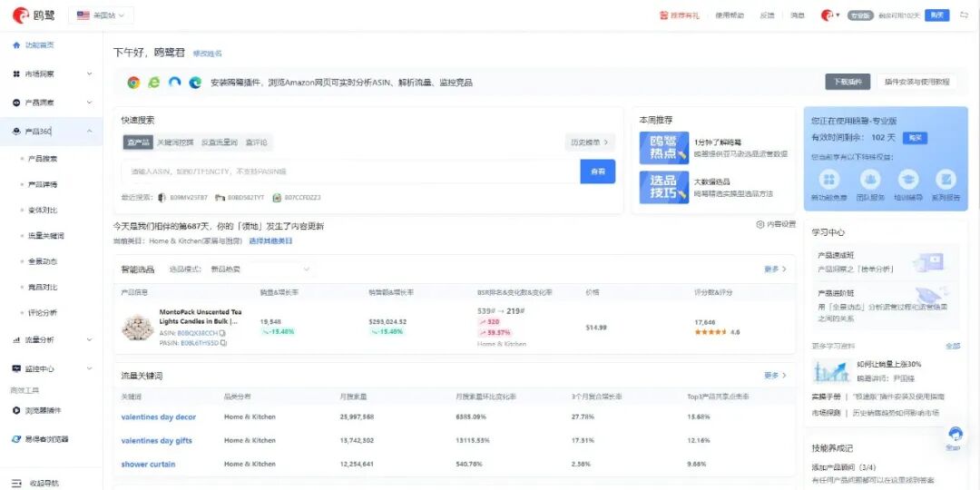Copy the PASIN B0BL6TH55D value
This screenshot has height=490, width=980.
pos(224,343)
